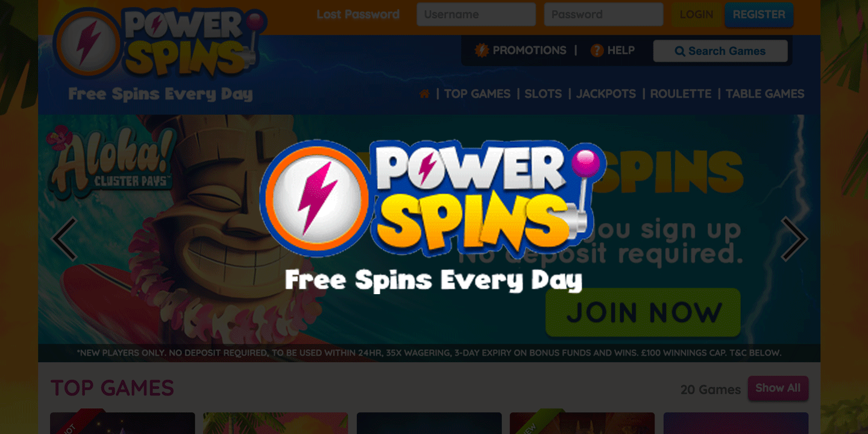This screenshot has height=434, width=868.
Task: Click the Promotions lightning badge icon
Action: 482,51
